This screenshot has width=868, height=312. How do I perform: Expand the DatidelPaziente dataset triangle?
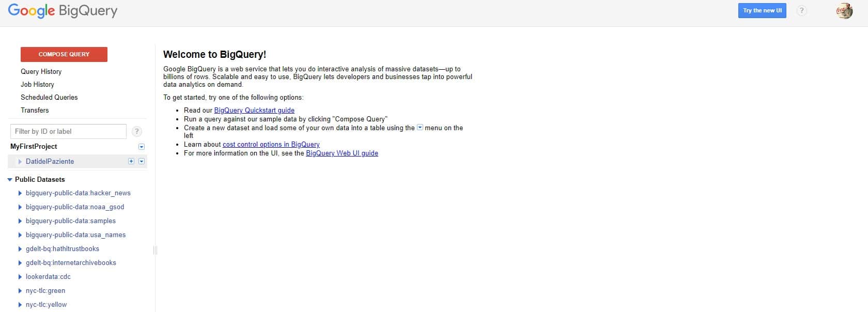20,162
